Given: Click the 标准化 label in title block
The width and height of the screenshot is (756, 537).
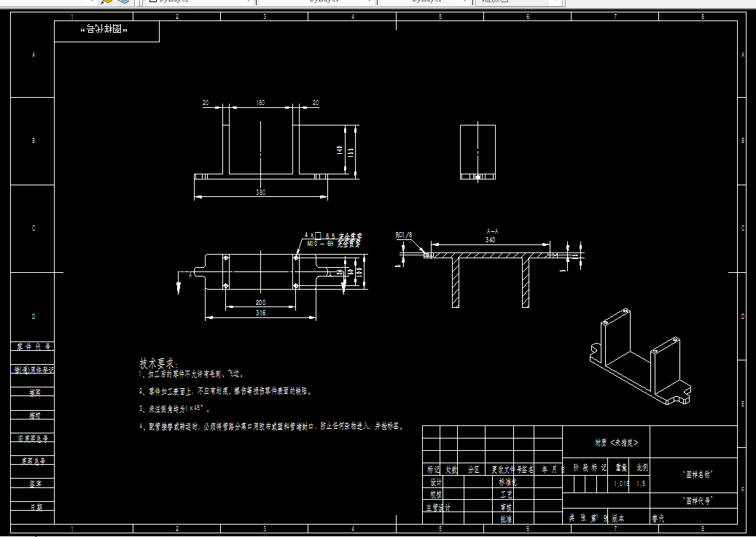Looking at the screenshot, I should [507, 482].
